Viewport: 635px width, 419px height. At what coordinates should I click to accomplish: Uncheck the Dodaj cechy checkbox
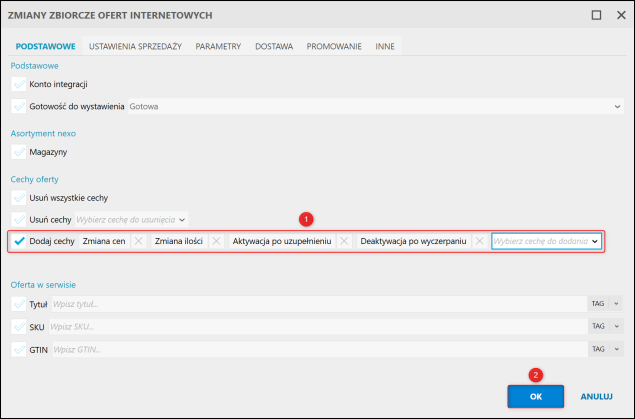coord(19,241)
